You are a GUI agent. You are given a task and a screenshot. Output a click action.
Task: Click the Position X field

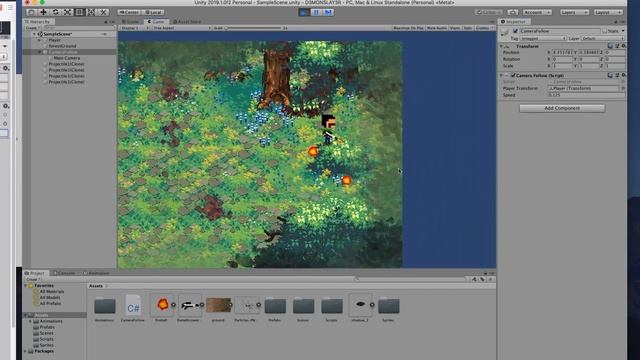pos(563,53)
